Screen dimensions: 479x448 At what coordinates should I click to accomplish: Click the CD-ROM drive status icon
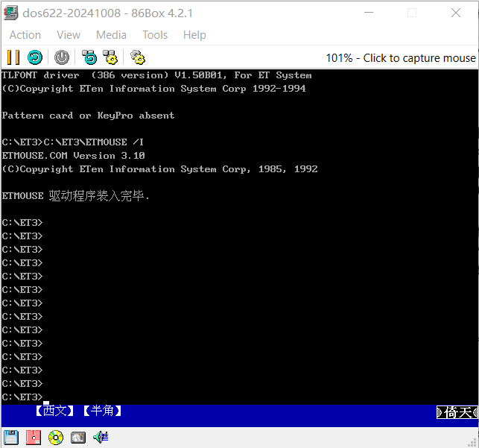(56, 438)
